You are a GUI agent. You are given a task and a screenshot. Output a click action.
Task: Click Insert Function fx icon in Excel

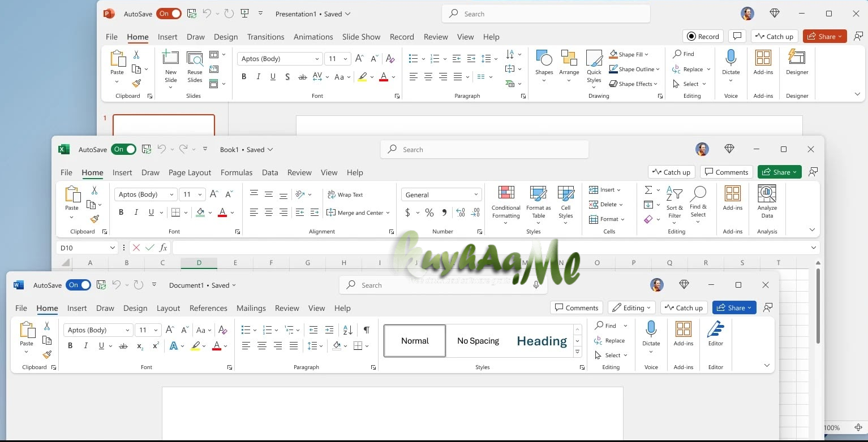tap(163, 248)
